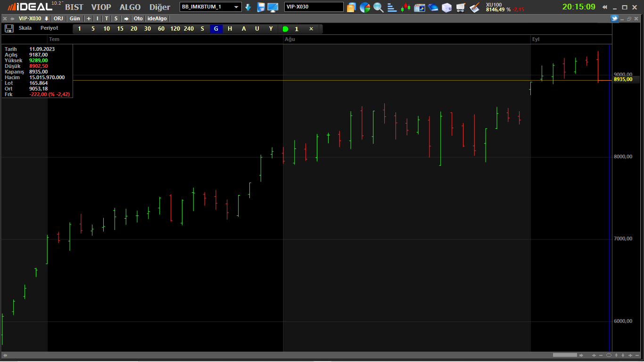This screenshot has width=644, height=362.
Task: Click the down arrow icon in bottom bar
Action: click(x=623, y=355)
